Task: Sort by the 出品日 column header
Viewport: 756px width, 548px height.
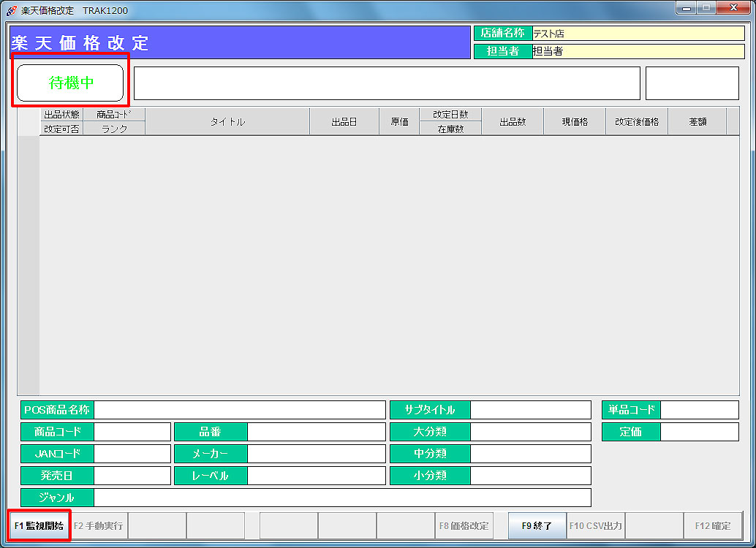Action: 344,122
